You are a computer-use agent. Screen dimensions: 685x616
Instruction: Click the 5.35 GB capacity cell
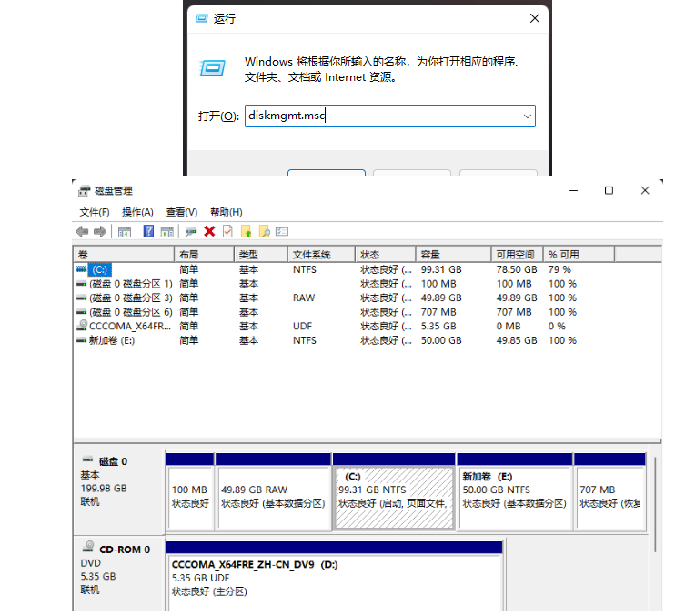(x=438, y=327)
